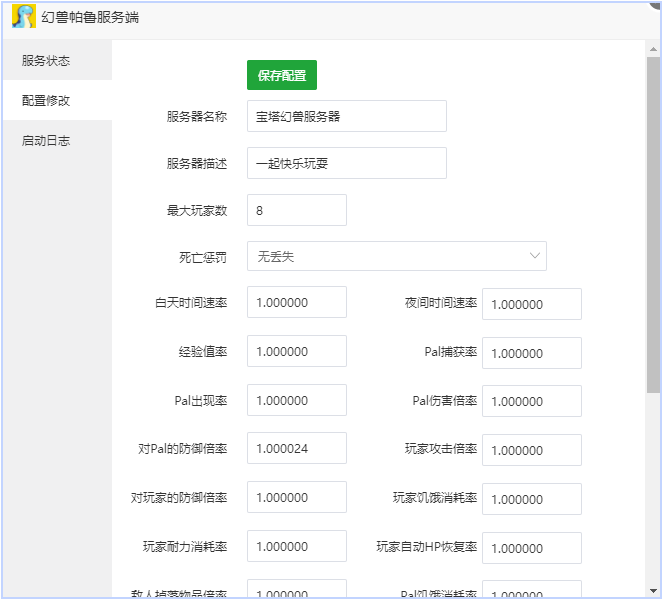Click the 死亡惩罚 dropdown chevron arrow
The height and width of the screenshot is (604, 662).
534,256
